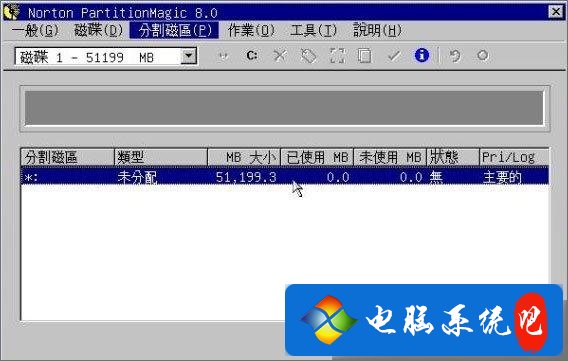Click the 已使用 MB column header
Screen dimensions: 568x361
[317, 157]
